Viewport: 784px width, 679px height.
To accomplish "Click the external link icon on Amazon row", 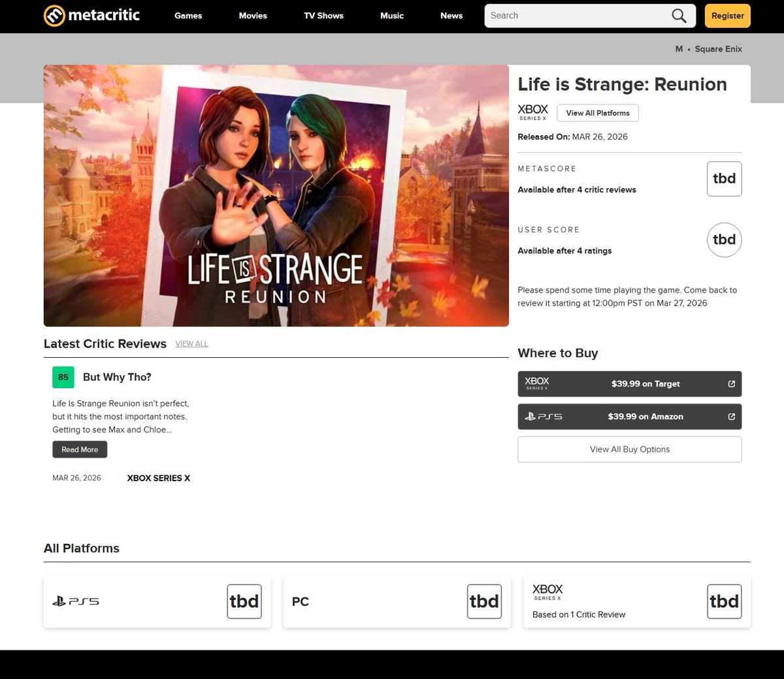I will tap(731, 417).
